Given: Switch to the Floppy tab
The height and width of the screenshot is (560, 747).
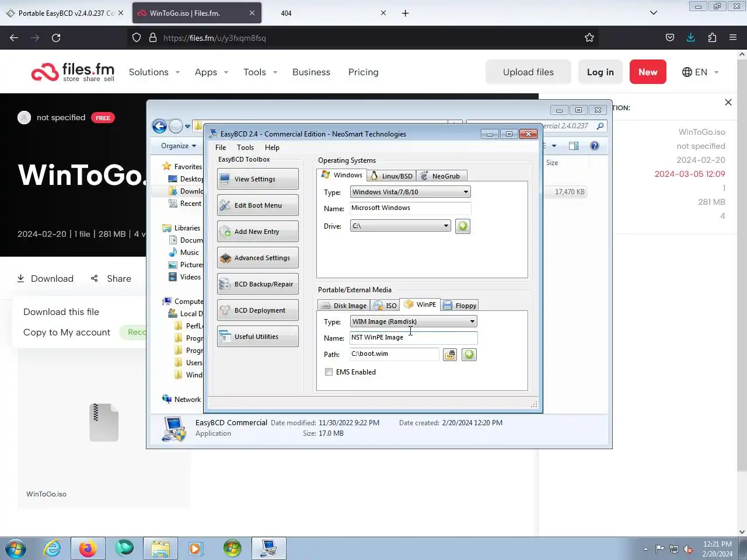Looking at the screenshot, I should 460,306.
